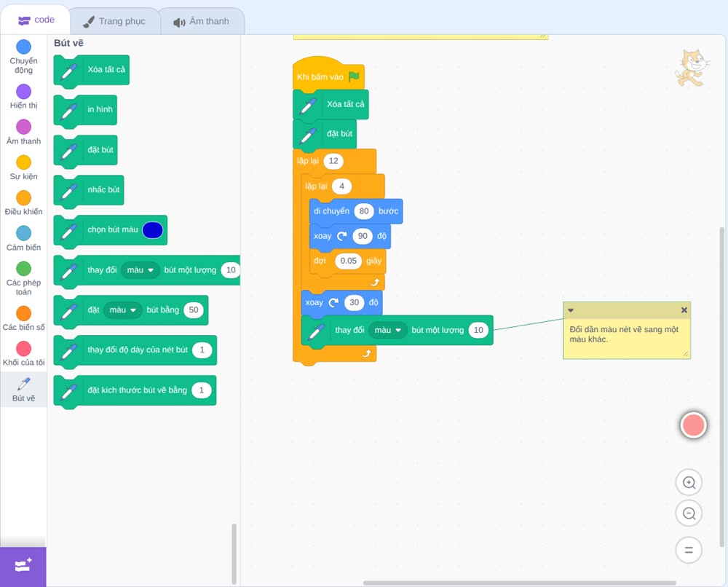
Task: Collapse the yellow comment note
Action: tap(571, 310)
